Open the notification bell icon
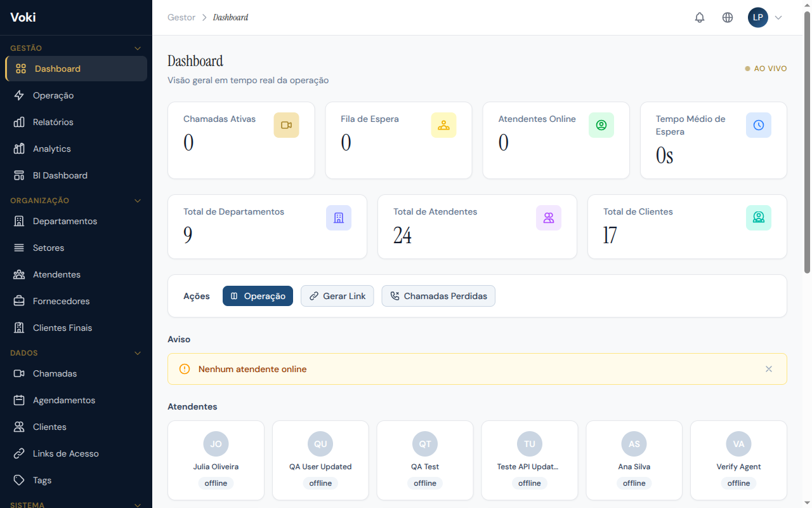The height and width of the screenshot is (508, 812). click(x=700, y=17)
